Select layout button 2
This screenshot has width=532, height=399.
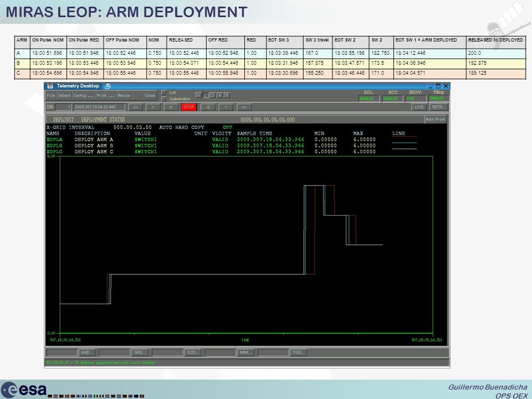[x=213, y=95]
